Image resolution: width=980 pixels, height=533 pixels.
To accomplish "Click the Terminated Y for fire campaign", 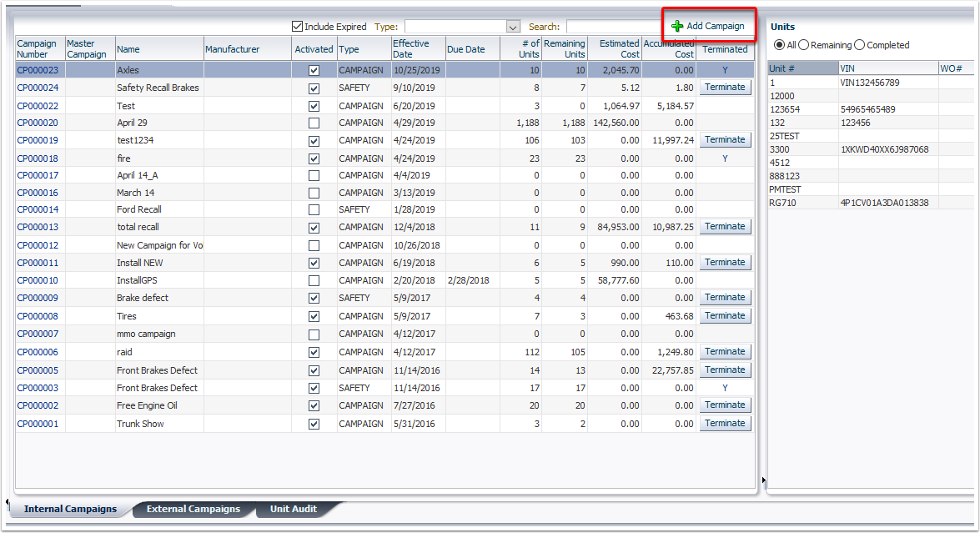I will 725,158.
